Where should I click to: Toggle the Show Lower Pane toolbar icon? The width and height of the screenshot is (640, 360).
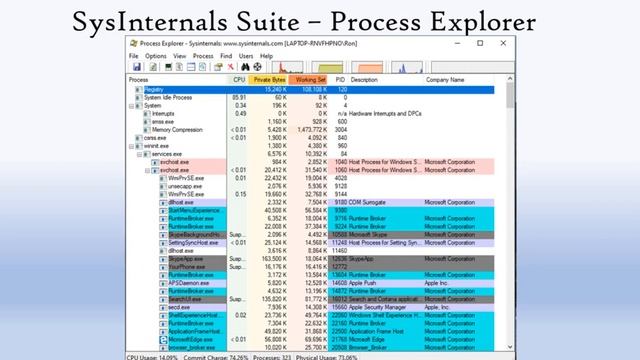point(191,67)
